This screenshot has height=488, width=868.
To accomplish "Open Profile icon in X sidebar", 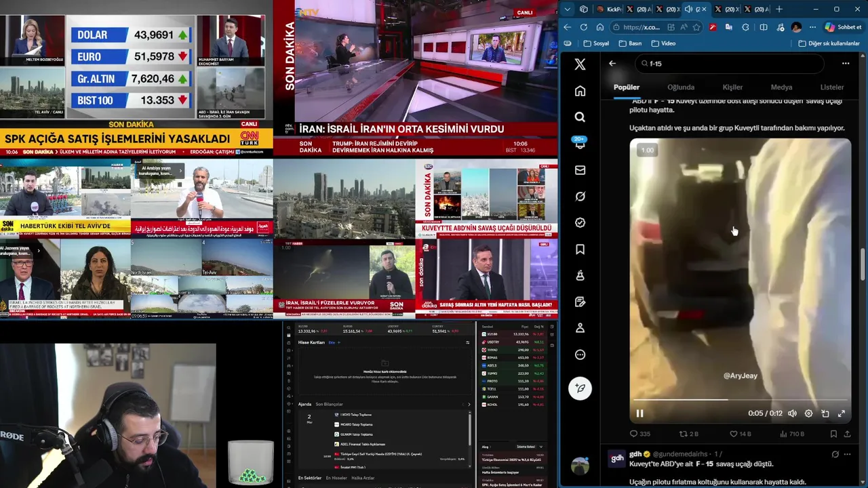I will click(580, 328).
